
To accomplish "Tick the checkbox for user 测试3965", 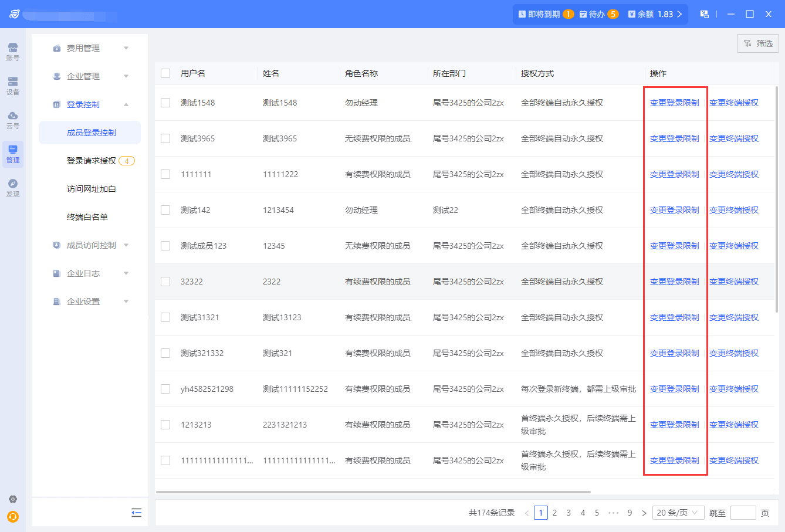I will point(165,138).
